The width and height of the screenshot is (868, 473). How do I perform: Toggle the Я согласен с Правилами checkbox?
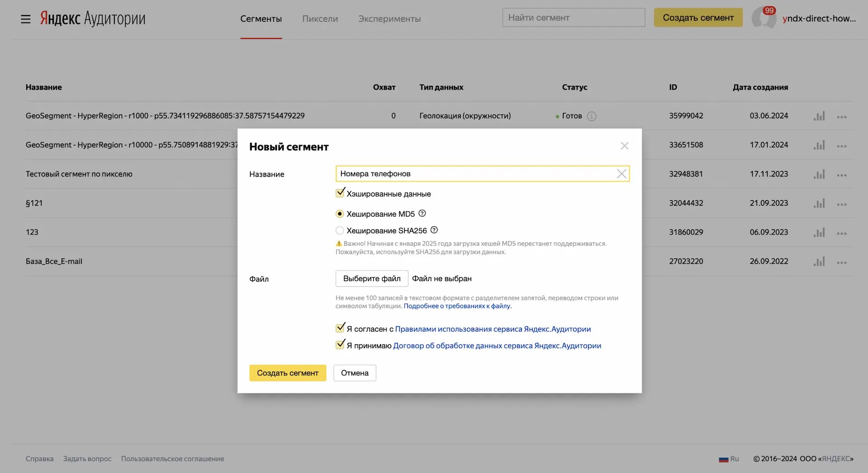tap(340, 328)
